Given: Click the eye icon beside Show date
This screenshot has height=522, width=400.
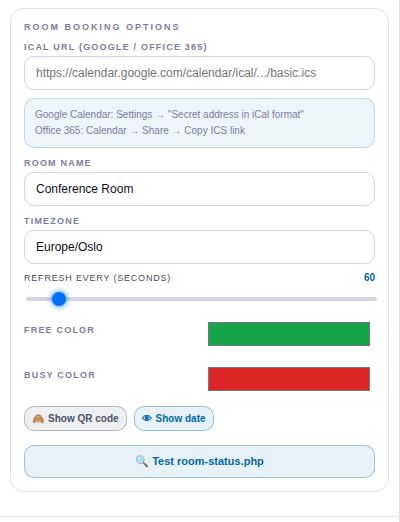Looking at the screenshot, I should (147, 418).
